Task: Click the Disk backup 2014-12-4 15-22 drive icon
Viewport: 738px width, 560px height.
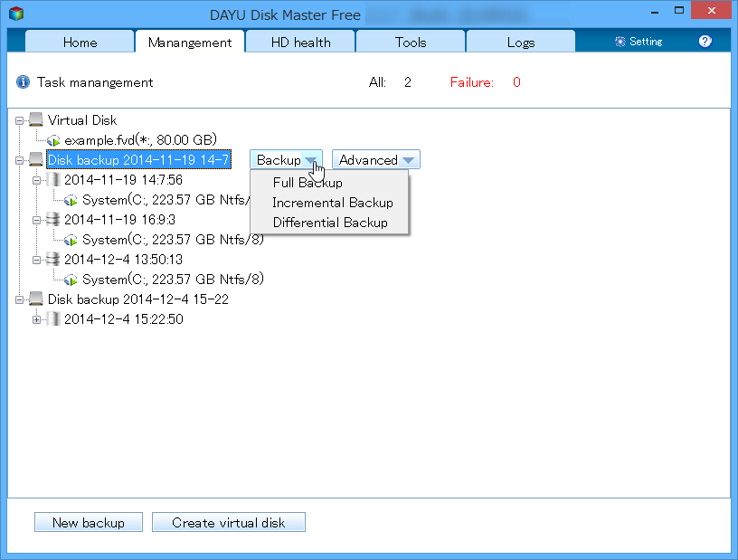Action: point(36,299)
